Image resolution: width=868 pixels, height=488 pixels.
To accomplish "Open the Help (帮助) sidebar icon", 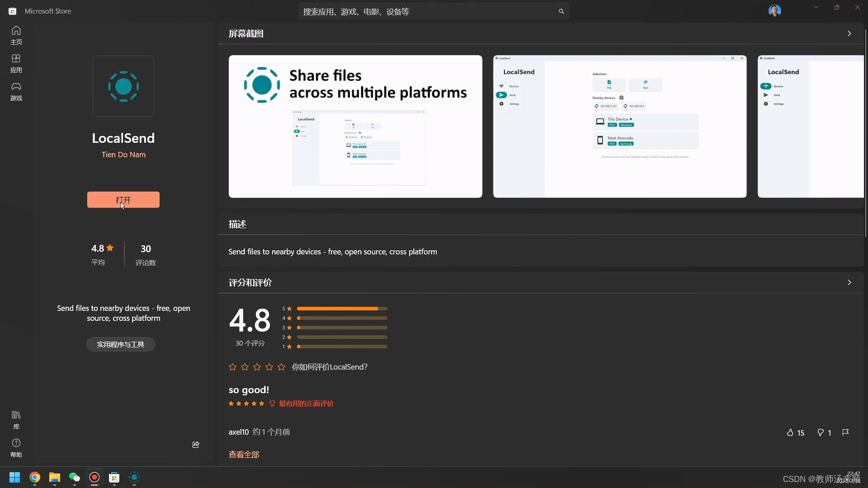I will tap(16, 447).
